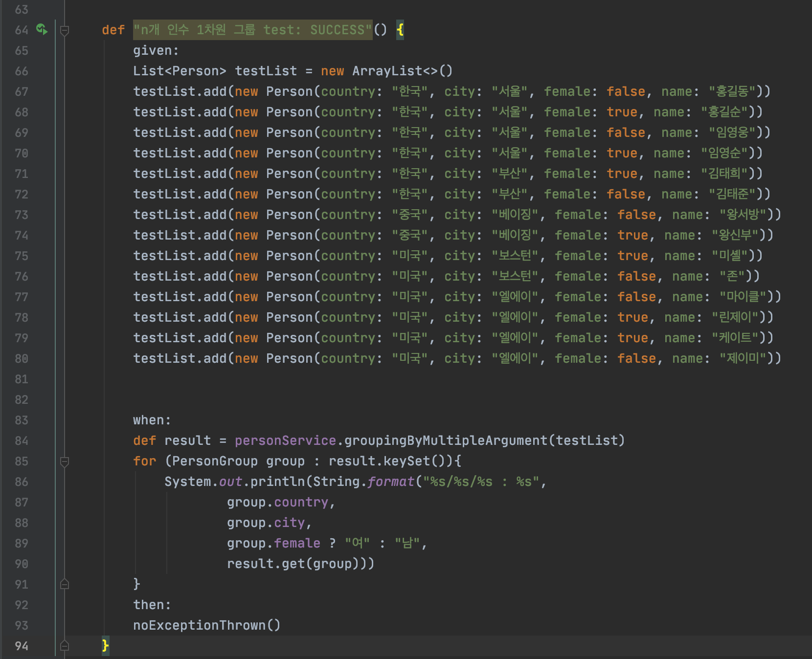The width and height of the screenshot is (812, 659).
Task: Click 'group.country' on line 87
Action: [277, 503]
